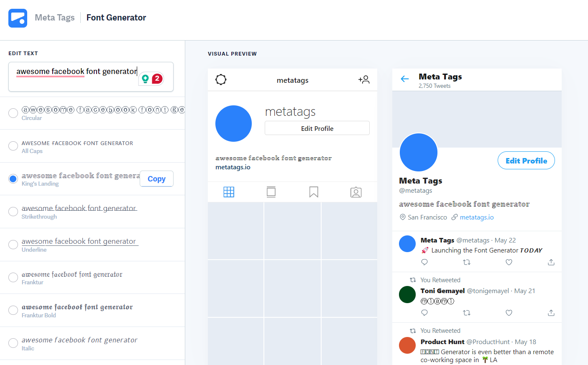
Task: Select the Franktur Bold radio button
Action: pos(13,310)
